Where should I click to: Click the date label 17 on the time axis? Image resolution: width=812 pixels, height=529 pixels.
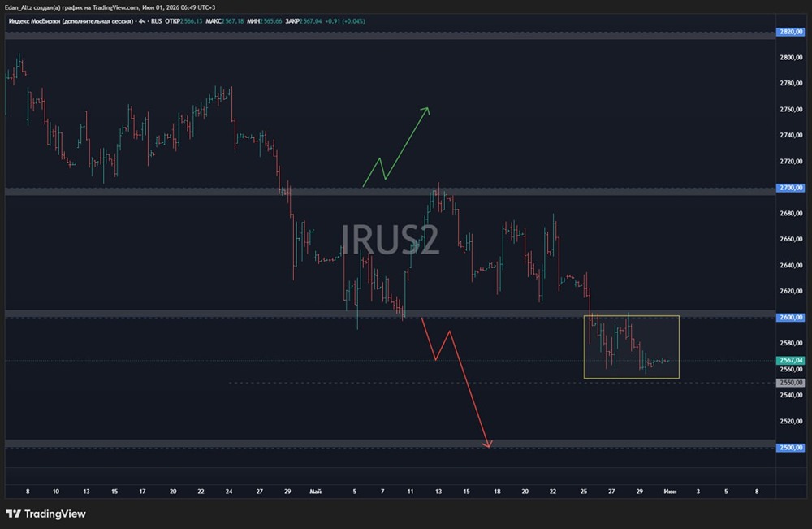click(x=142, y=491)
